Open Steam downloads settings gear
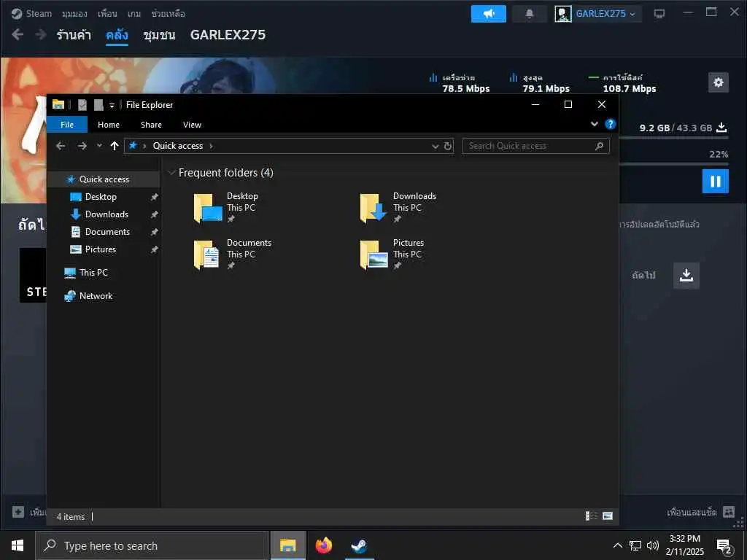Screen dimensions: 747x560 click(719, 82)
